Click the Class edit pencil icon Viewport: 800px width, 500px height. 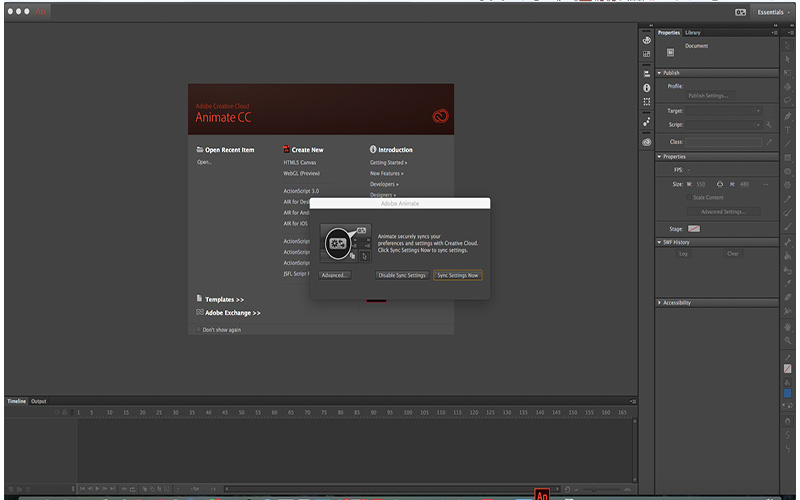point(768,142)
